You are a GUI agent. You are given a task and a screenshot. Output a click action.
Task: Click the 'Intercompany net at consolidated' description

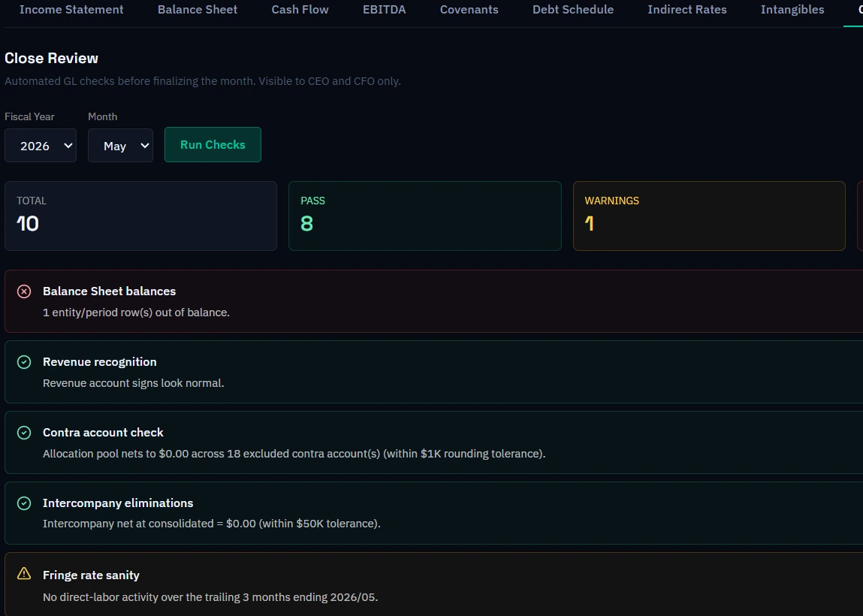point(211,524)
